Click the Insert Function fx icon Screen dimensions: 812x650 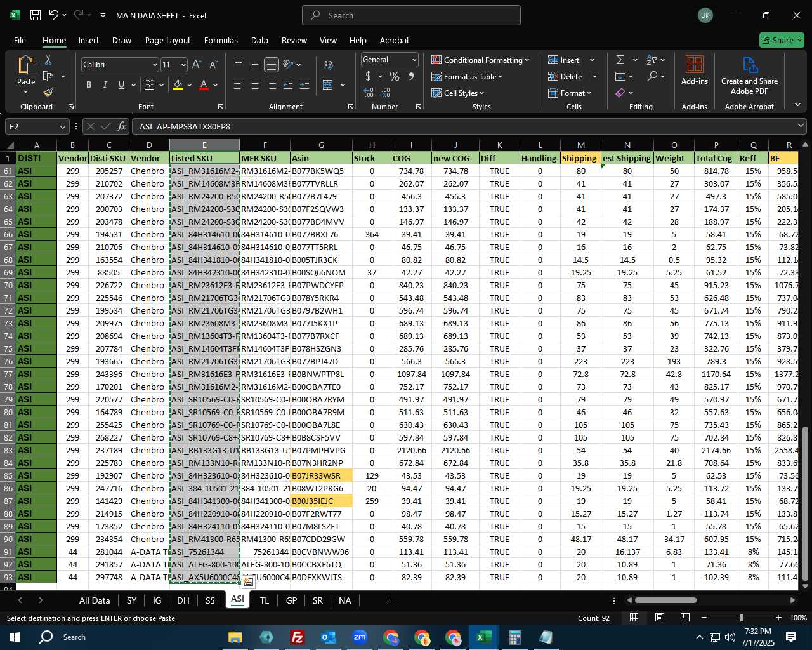122,126
